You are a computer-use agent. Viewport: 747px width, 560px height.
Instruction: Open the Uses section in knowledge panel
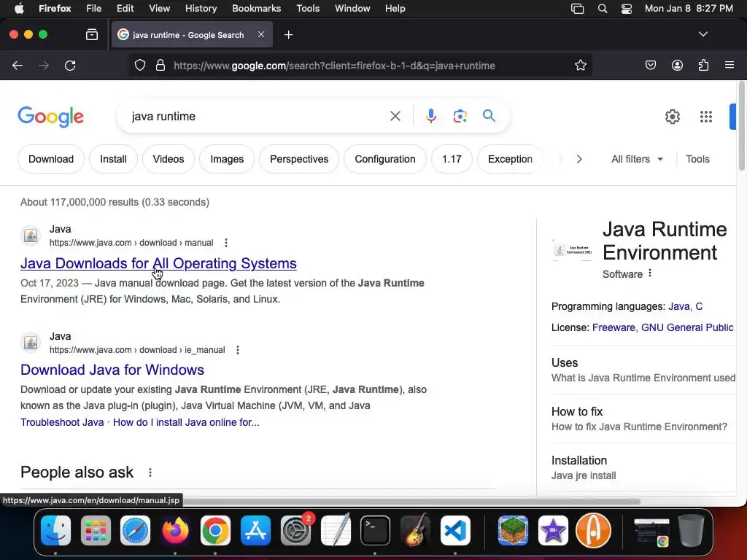[643, 370]
